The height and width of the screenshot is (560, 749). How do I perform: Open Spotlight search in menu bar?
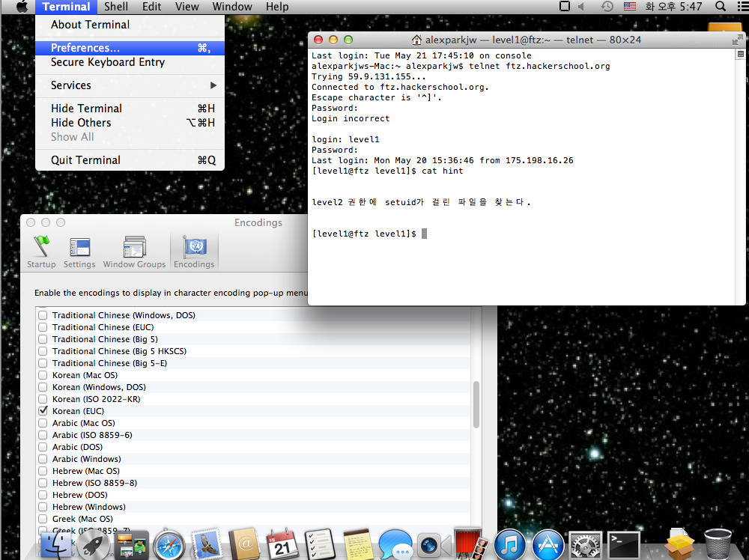tap(721, 7)
